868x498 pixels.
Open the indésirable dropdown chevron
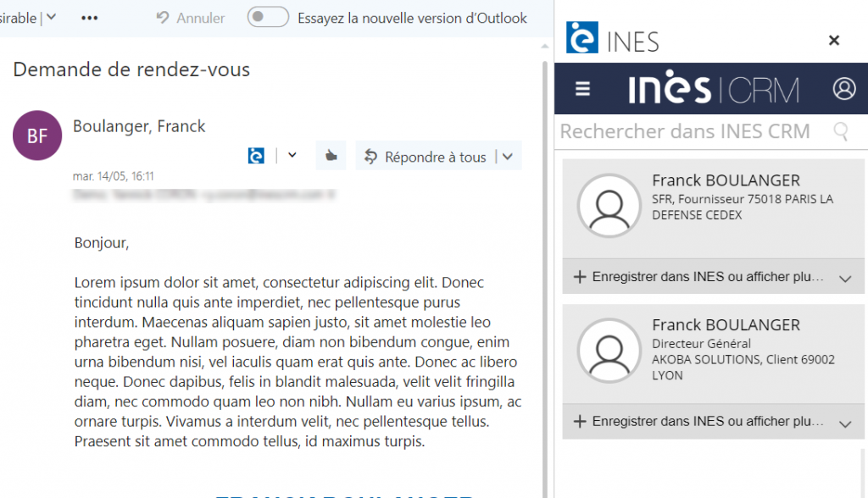tap(52, 16)
